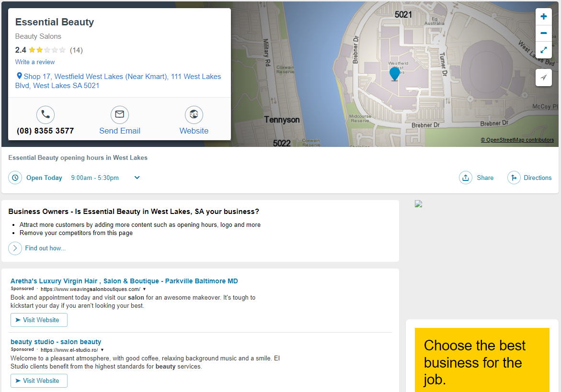Click the Website globe icon
Screen dimensions: 561x392
194,115
